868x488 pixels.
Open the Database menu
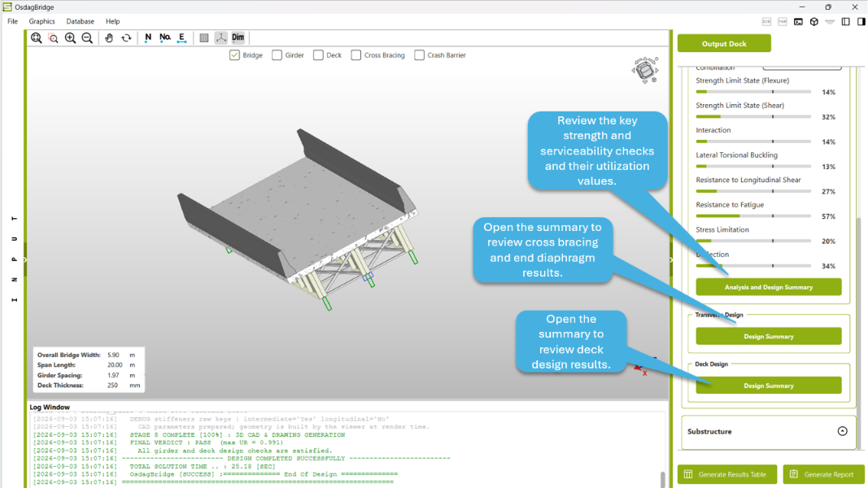(x=81, y=22)
